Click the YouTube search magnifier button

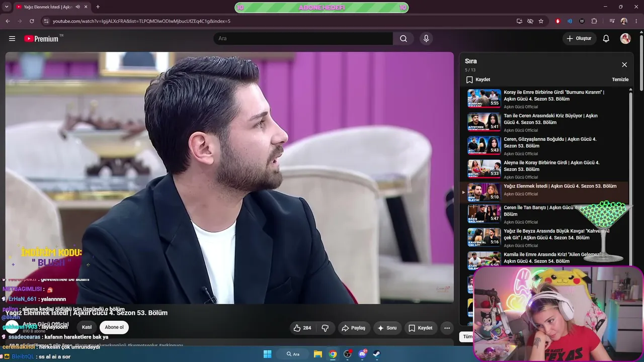click(404, 39)
